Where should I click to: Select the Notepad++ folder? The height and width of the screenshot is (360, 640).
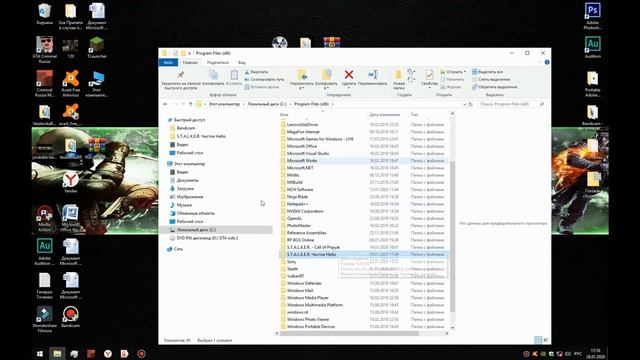click(x=297, y=204)
